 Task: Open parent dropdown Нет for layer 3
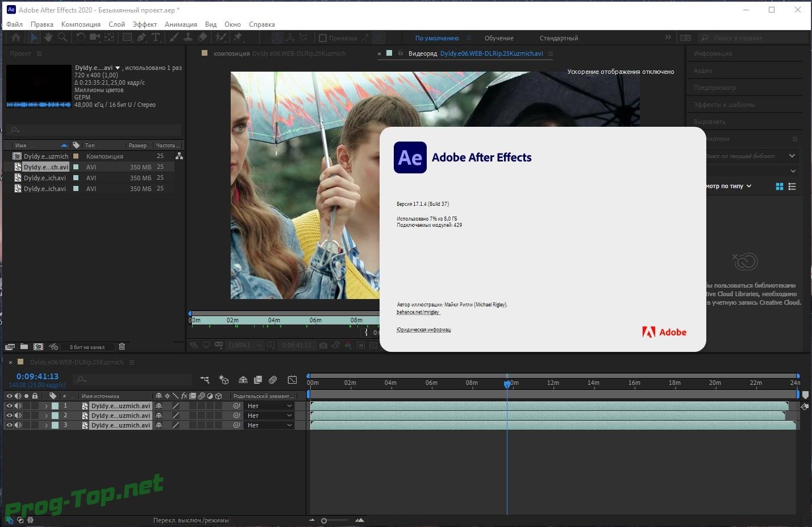point(269,425)
